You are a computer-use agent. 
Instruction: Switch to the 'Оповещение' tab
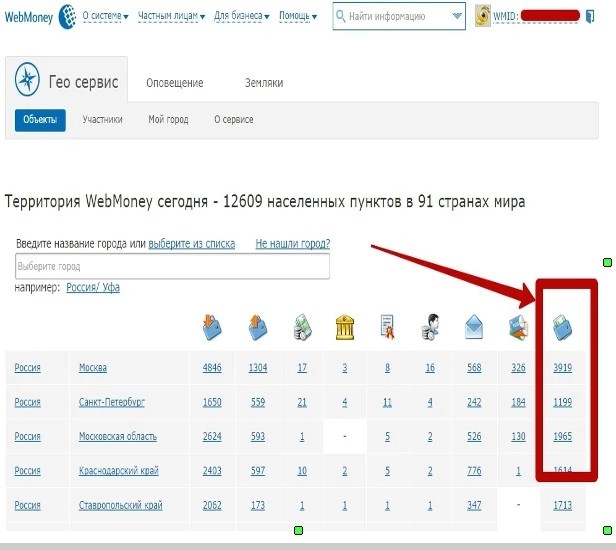175,83
